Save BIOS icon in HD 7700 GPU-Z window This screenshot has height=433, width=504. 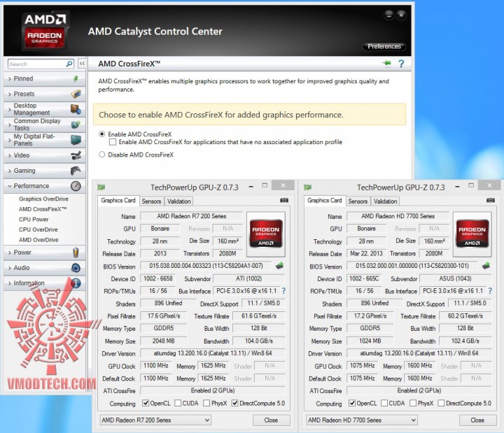coord(486,266)
